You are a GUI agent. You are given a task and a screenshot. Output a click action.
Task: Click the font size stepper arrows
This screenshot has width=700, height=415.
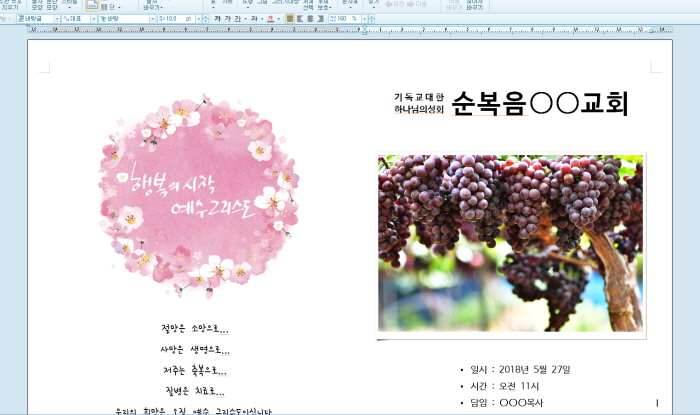click(205, 19)
